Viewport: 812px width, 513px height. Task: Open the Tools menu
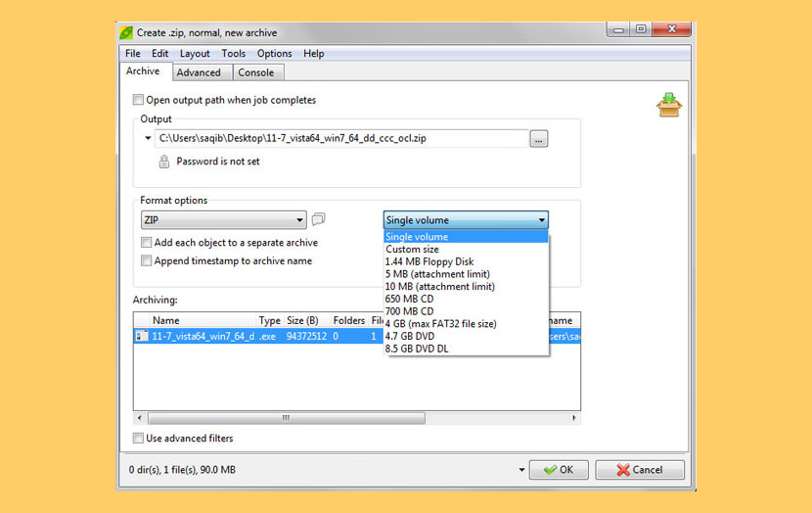234,54
